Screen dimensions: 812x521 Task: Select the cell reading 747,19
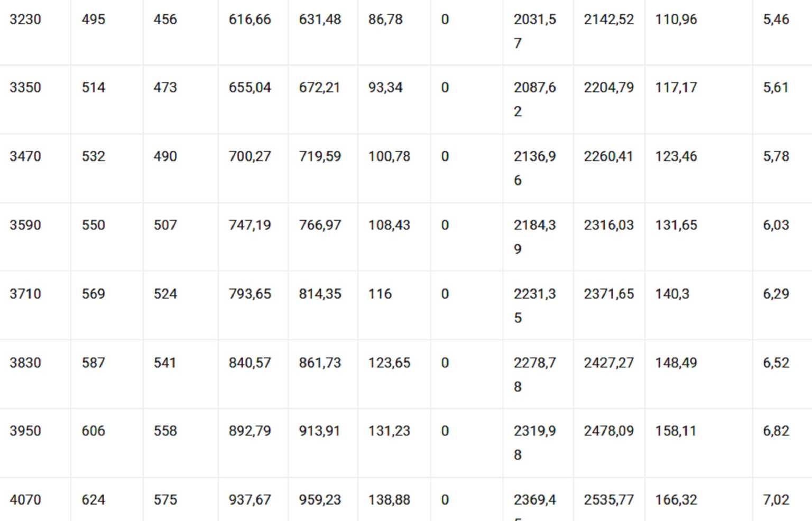(x=250, y=225)
